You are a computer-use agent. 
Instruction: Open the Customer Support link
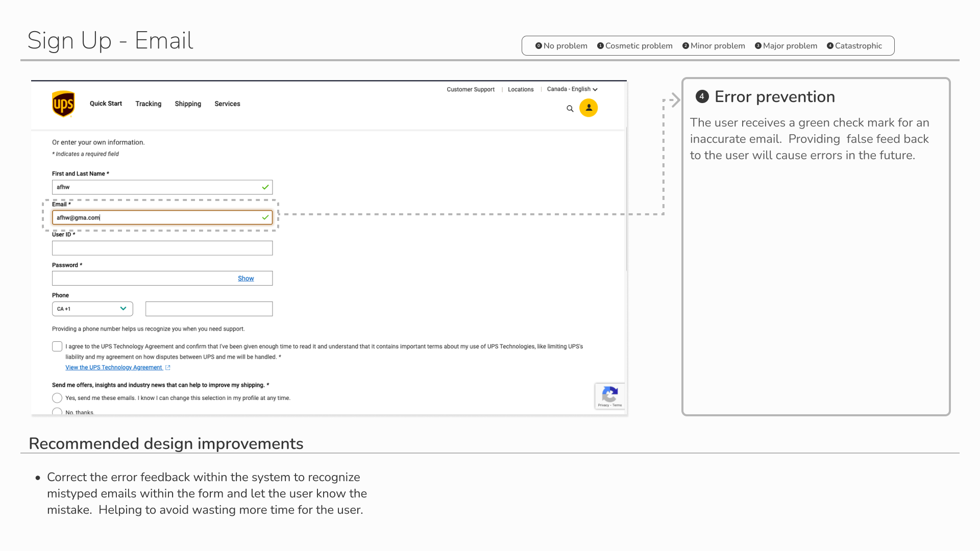(470, 89)
